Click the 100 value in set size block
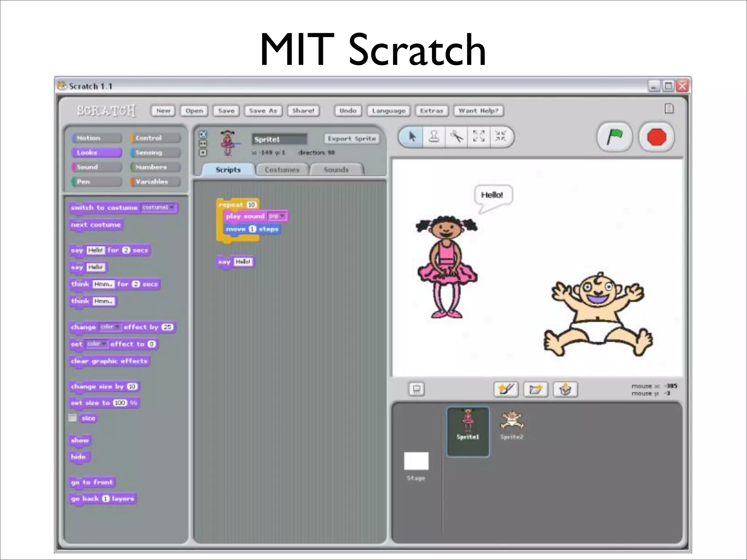Viewport: 747px width, 560px height. (120, 403)
